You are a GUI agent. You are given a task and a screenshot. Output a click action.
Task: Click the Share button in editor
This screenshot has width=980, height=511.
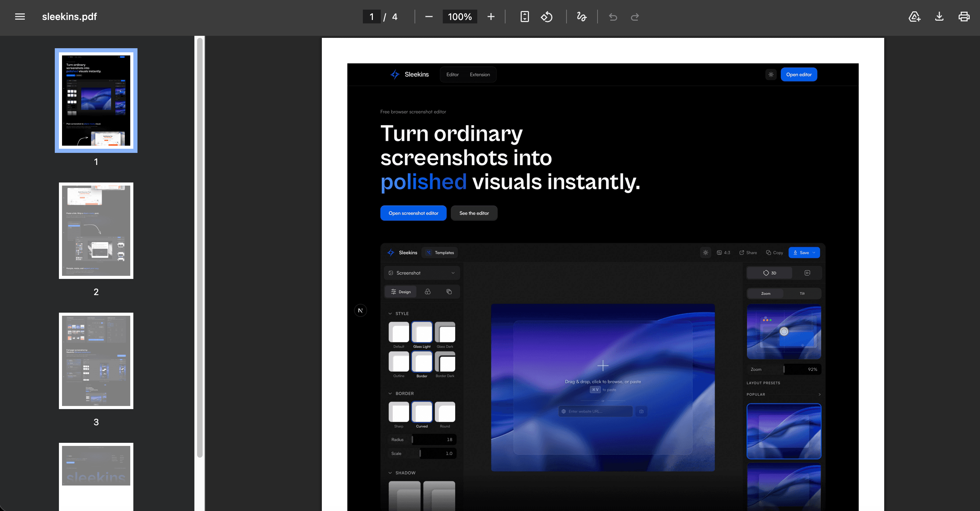coord(748,252)
